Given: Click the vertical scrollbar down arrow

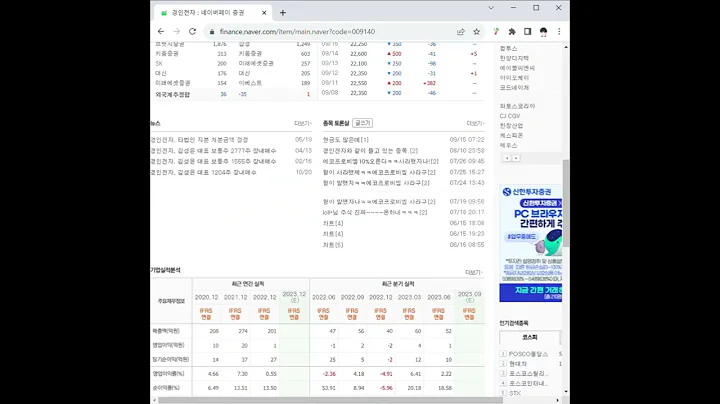Looking at the screenshot, I should pyautogui.click(x=566, y=392).
